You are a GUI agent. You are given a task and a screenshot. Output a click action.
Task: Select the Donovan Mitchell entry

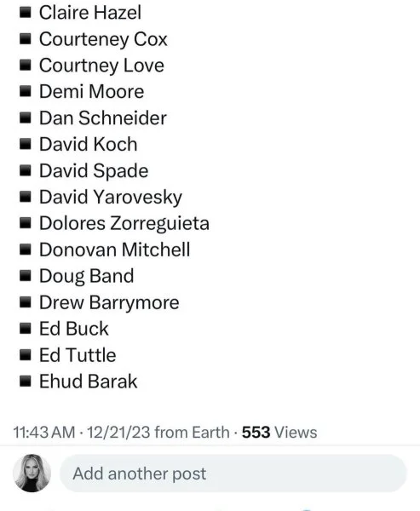pos(114,250)
